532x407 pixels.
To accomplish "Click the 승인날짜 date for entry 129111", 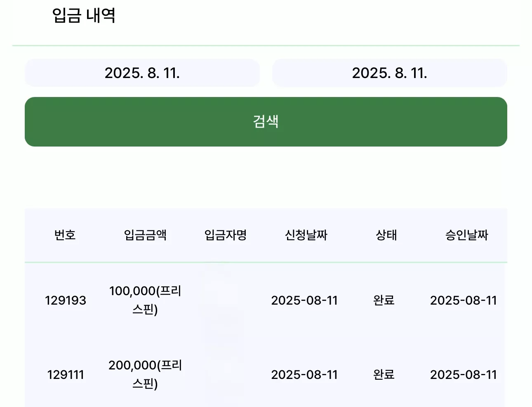I will click(464, 374).
